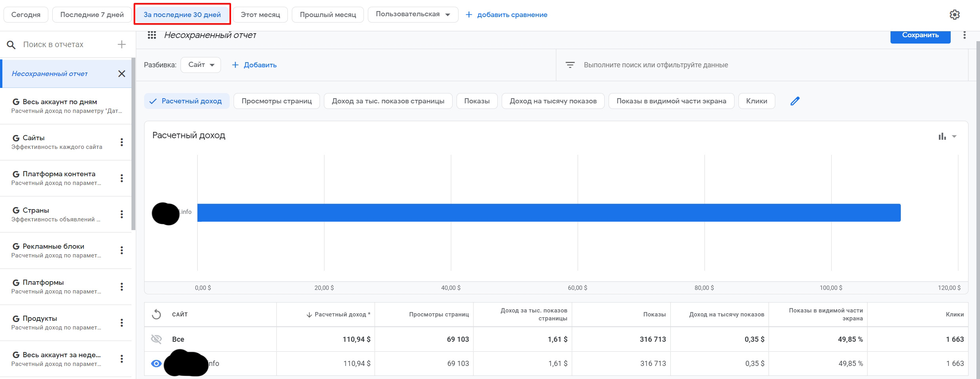This screenshot has height=379, width=980.
Task: Switch to Последние 7 дней range
Action: coord(92,15)
